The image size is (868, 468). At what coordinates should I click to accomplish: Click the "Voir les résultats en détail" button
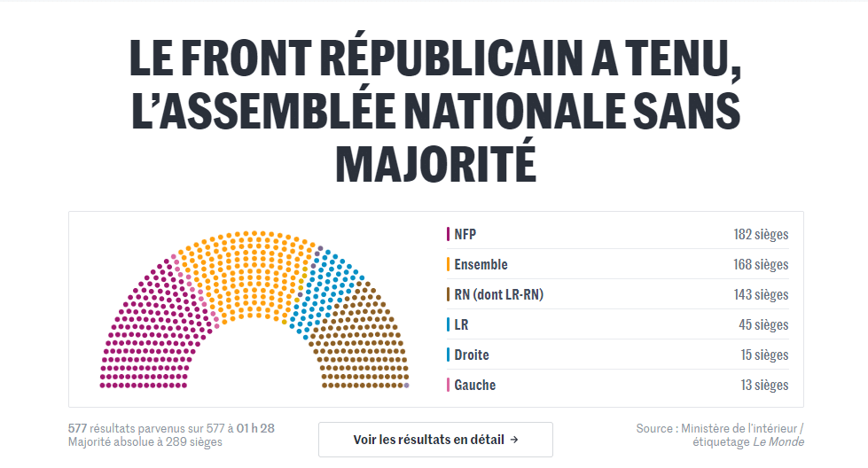click(x=434, y=440)
